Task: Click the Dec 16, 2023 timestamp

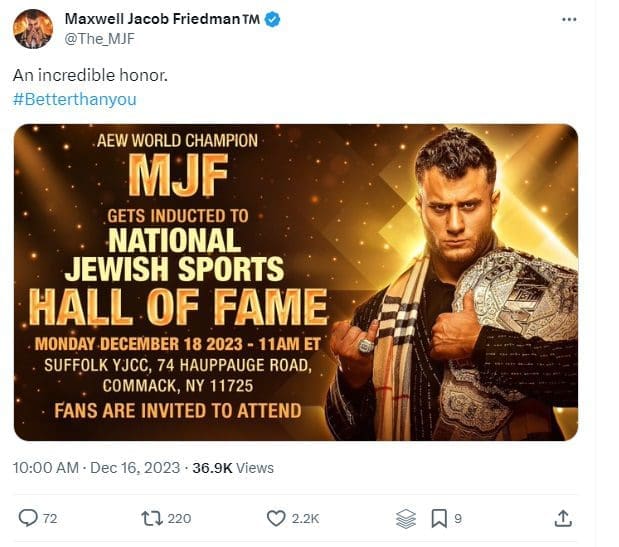Action: [138, 467]
